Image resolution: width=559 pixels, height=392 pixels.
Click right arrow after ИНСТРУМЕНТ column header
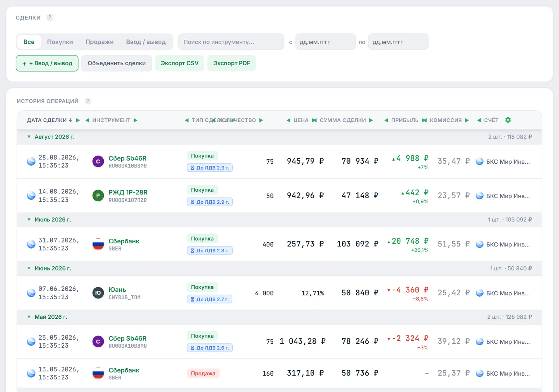pos(136,120)
